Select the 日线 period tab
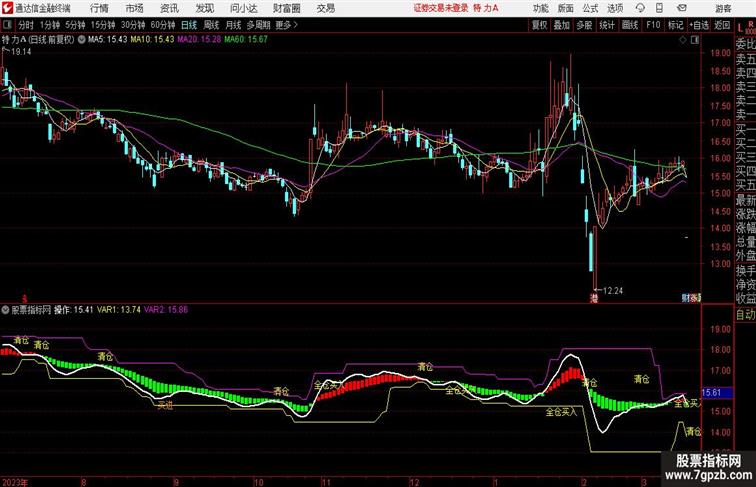Image resolution: width=756 pixels, height=487 pixels. coord(189,25)
